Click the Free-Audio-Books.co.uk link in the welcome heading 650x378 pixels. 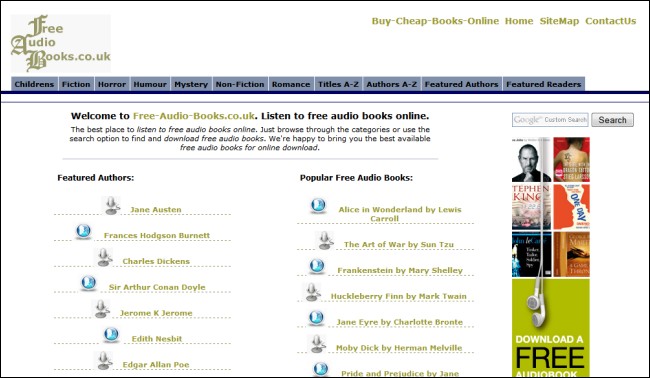(194, 116)
